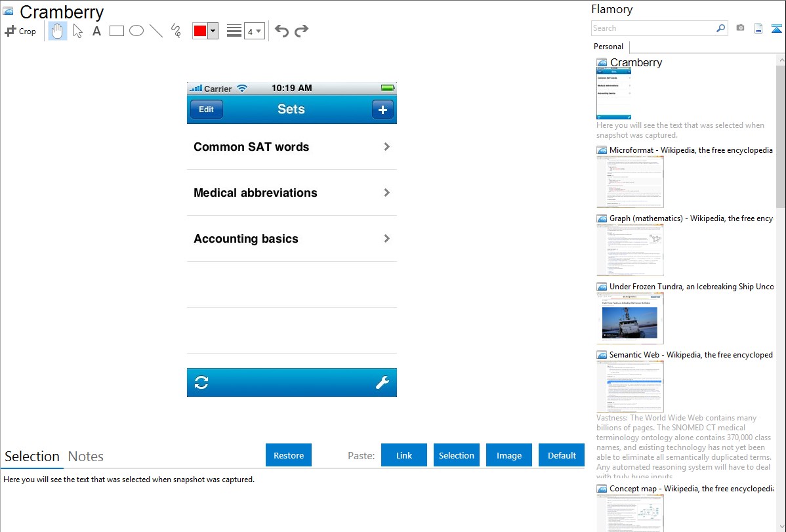Select the Cramberry snapshot title in the sidebar list
786x532 pixels.
click(636, 63)
